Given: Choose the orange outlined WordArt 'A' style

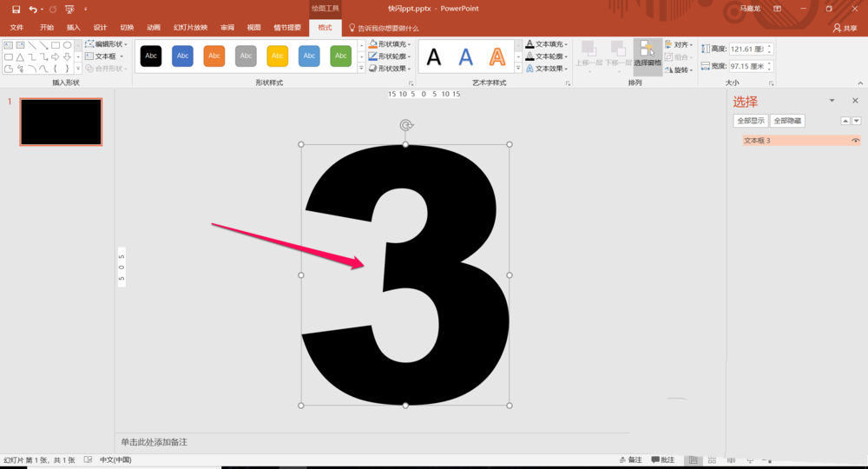Looking at the screenshot, I should (497, 57).
